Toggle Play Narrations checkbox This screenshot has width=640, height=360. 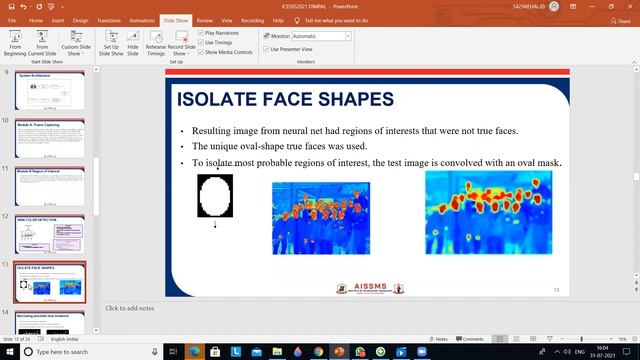[x=201, y=33]
